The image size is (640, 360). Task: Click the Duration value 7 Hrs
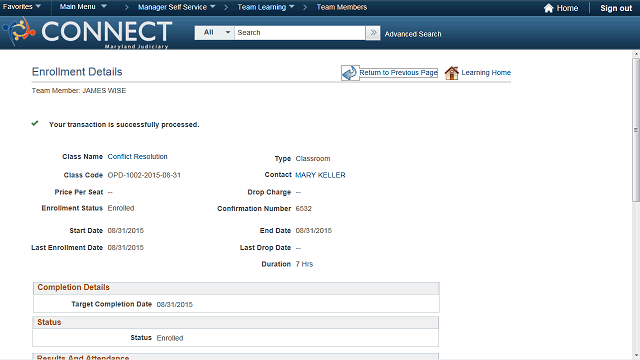(x=304, y=264)
